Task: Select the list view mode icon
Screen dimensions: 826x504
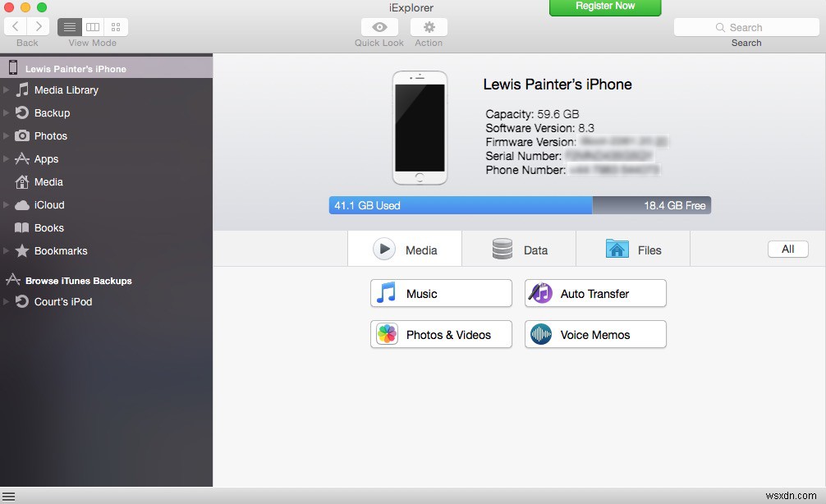Action: [69, 26]
